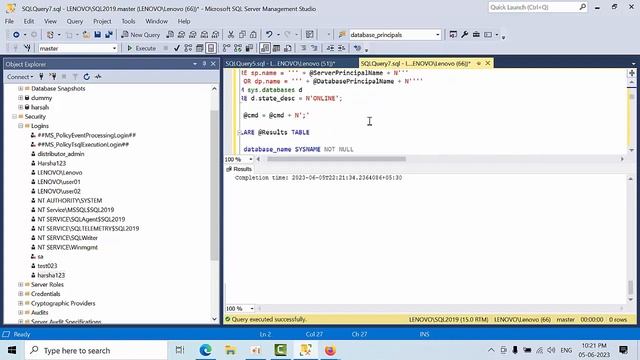Select Results to File icon
The width and height of the screenshot is (640, 360).
[288, 48]
